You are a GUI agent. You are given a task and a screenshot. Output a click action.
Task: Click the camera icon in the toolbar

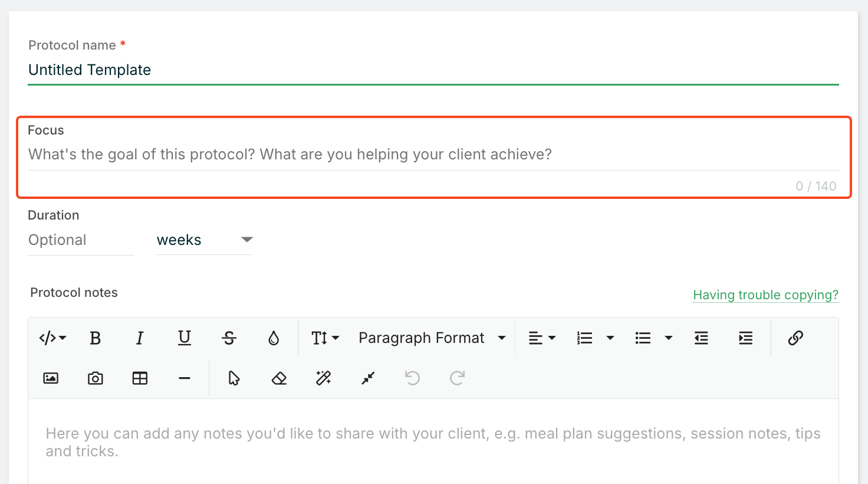tap(96, 378)
